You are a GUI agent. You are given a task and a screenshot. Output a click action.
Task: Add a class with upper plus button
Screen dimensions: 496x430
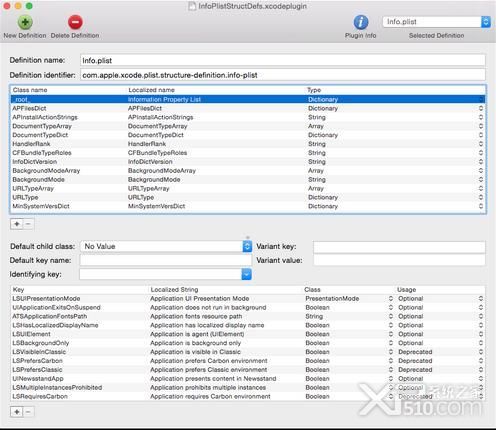[x=17, y=224]
